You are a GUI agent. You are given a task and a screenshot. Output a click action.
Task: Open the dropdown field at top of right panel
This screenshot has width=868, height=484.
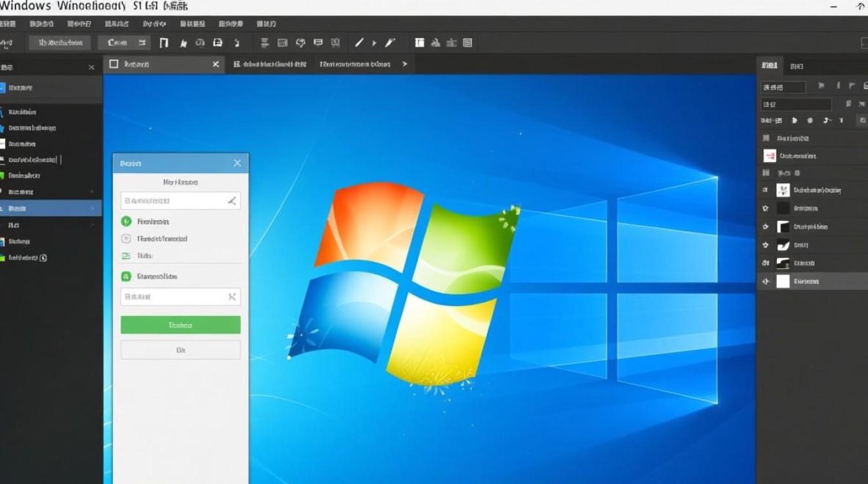coord(783,87)
